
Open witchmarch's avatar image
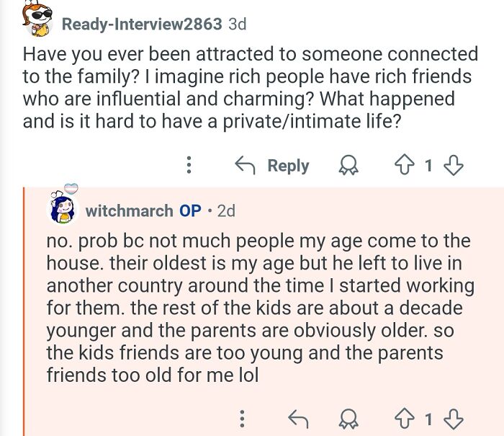pos(63,208)
